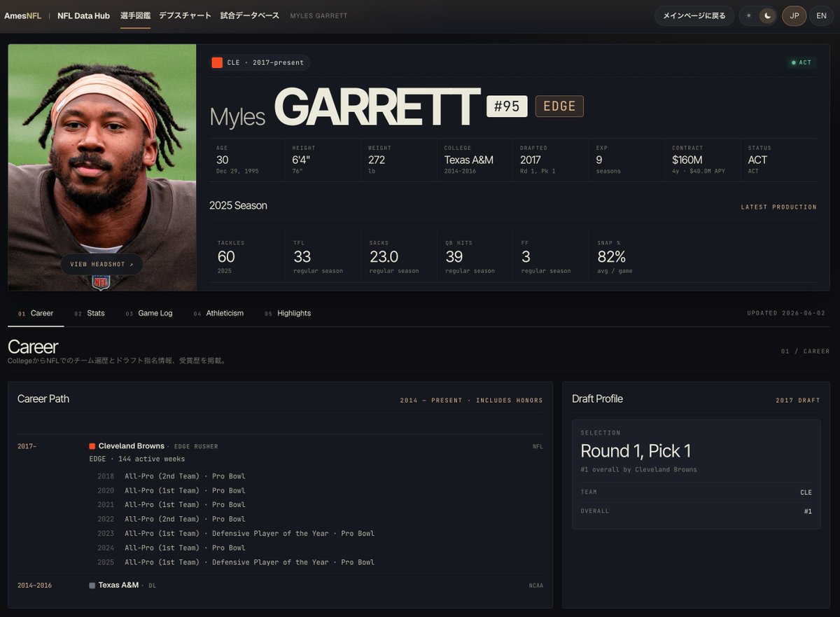This screenshot has width=840, height=617.
Task: Click the 2020 All-Pro (1st Team) honors row
Action: click(x=171, y=490)
